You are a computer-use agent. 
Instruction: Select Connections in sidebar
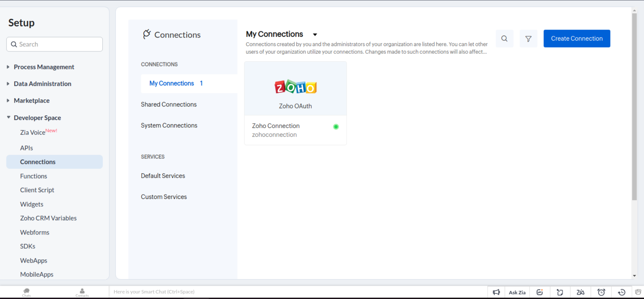click(54, 162)
